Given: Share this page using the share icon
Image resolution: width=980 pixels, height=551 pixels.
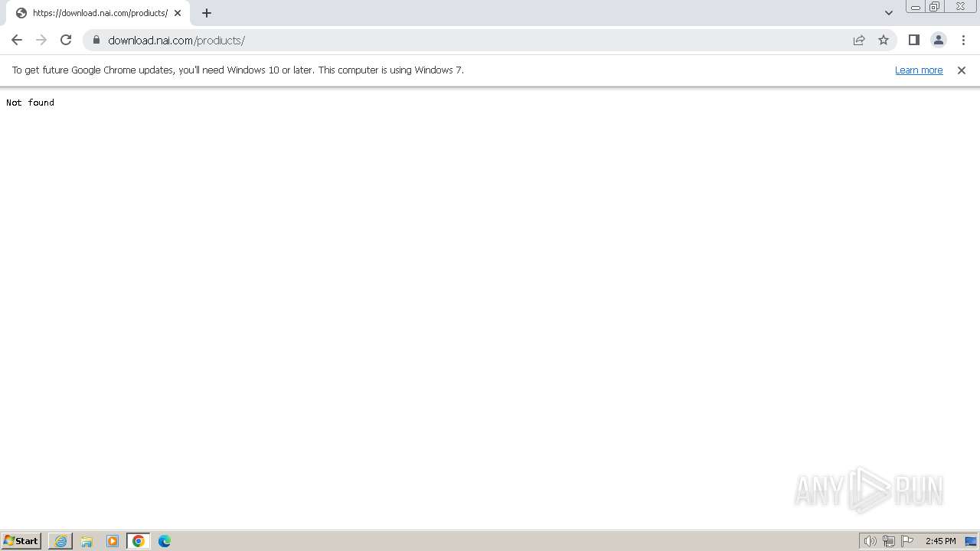Looking at the screenshot, I should point(859,40).
